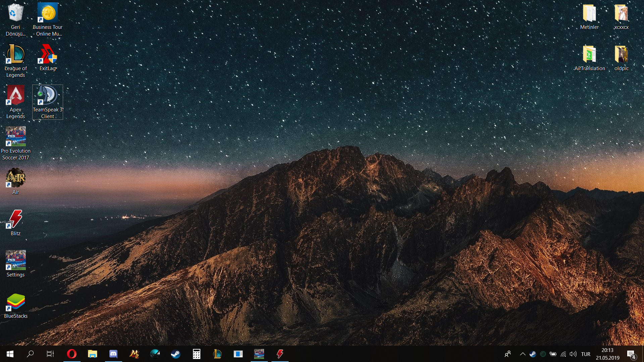Select Pro Evolution Soccer 2017 shortcut
The width and height of the screenshot is (644, 362).
click(x=15, y=144)
